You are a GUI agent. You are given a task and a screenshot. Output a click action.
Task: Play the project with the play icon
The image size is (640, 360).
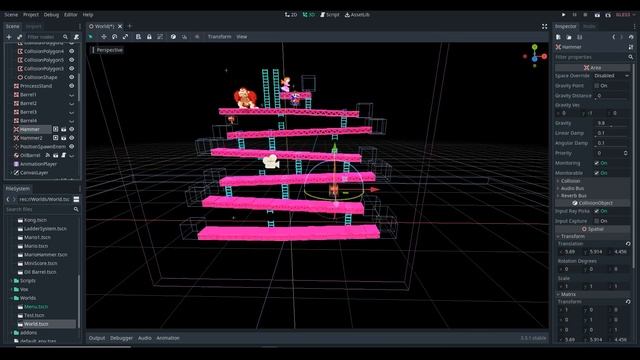tap(564, 15)
